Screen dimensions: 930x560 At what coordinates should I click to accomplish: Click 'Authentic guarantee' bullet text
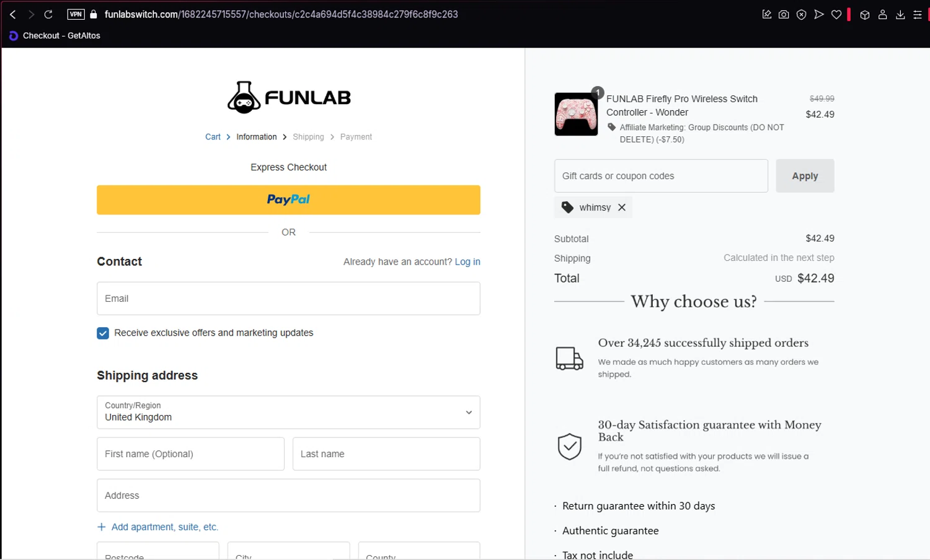[x=610, y=531]
